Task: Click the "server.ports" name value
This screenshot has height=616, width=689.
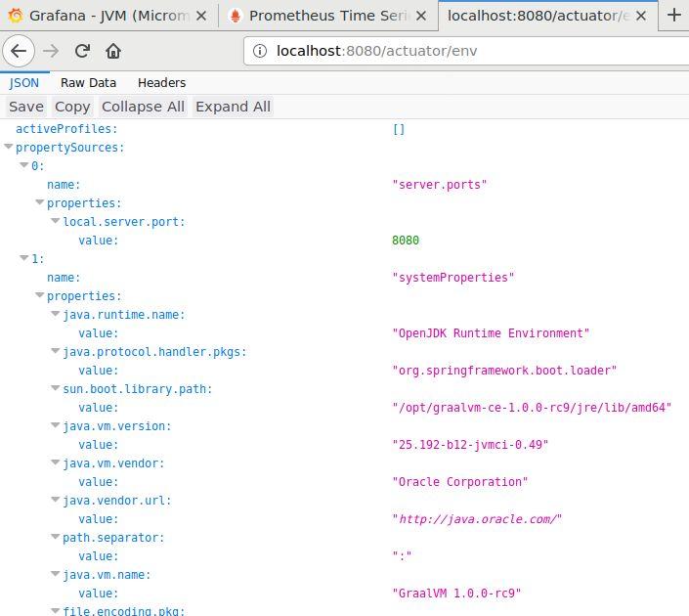Action: coord(440,185)
